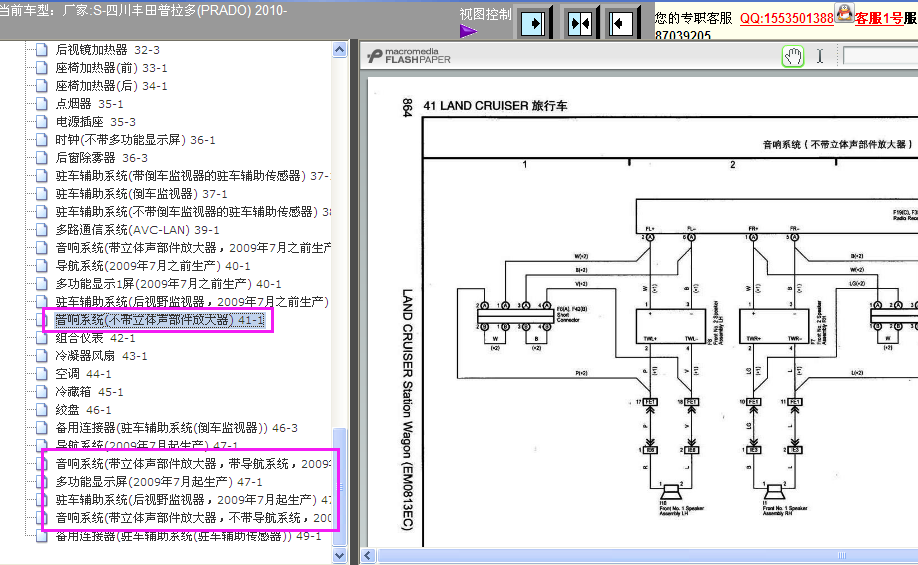918x565 pixels.
Task: Open 驻车辅助系统(后视野监视器，2009年7月起生产) entry
Action: click(x=193, y=500)
